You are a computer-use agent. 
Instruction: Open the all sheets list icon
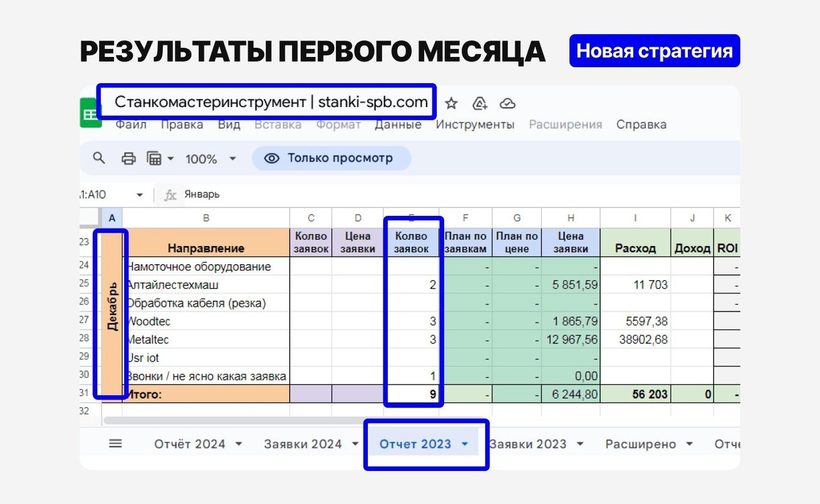[x=115, y=443]
